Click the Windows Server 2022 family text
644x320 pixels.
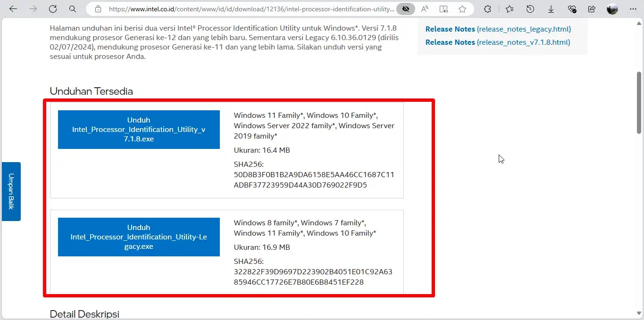[284, 126]
